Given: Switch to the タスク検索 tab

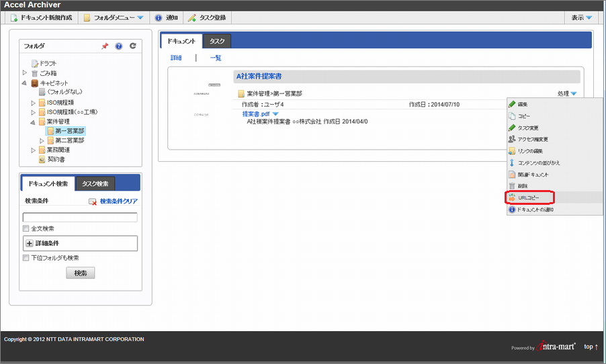Looking at the screenshot, I should pyautogui.click(x=95, y=183).
